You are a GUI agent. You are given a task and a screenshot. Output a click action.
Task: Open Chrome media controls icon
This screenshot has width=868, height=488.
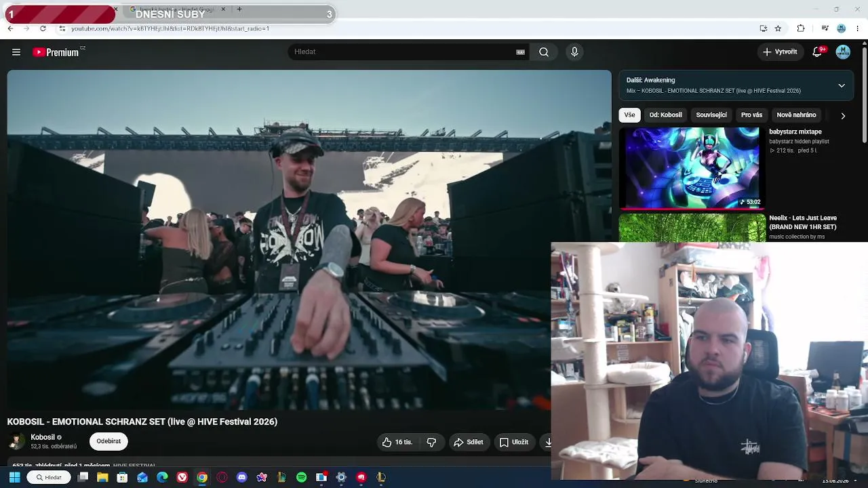coord(825,28)
